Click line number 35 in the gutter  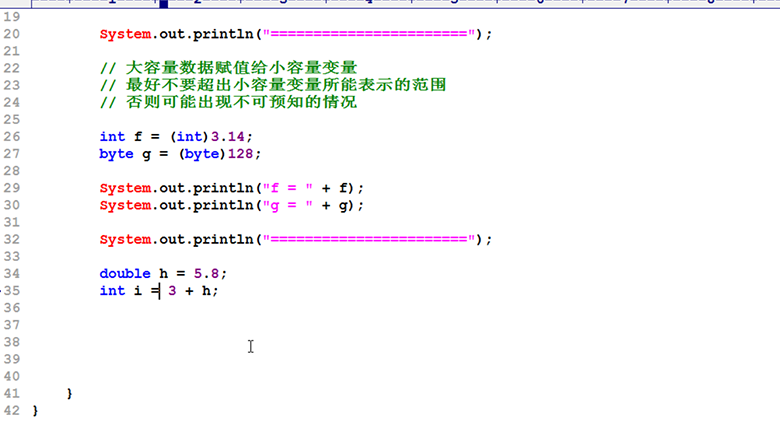click(x=12, y=290)
